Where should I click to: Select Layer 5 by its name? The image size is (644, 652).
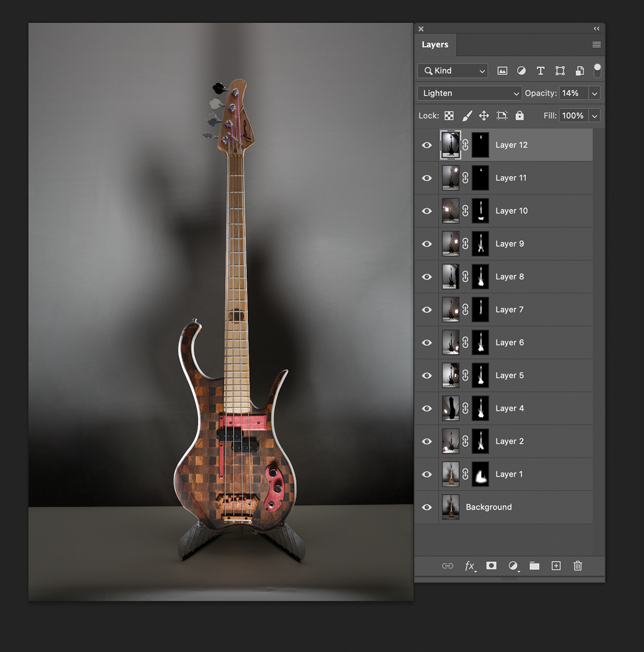click(x=510, y=375)
